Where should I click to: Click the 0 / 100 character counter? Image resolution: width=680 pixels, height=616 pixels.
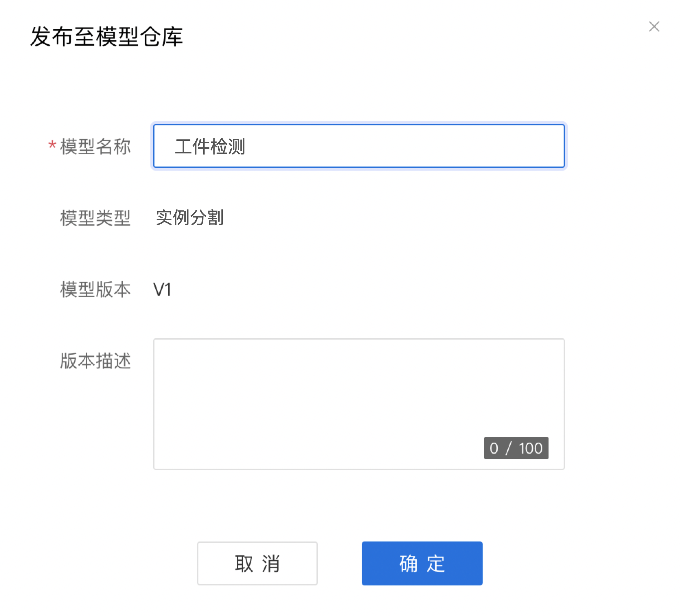(x=516, y=448)
